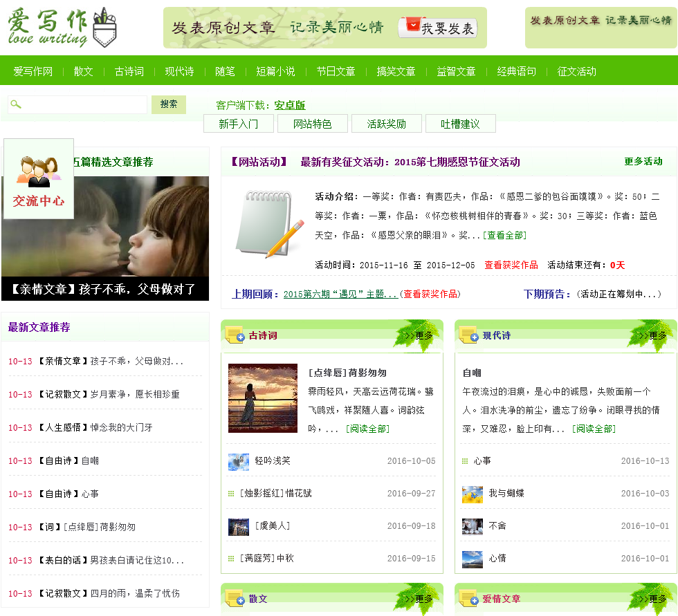
Task: Open the 现代诗 nav item
Action: tap(179, 71)
